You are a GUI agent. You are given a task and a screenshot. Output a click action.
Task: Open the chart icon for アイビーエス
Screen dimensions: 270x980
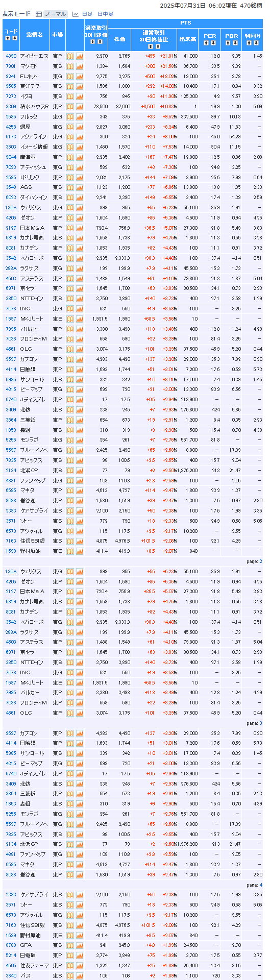pyautogui.click(x=80, y=56)
